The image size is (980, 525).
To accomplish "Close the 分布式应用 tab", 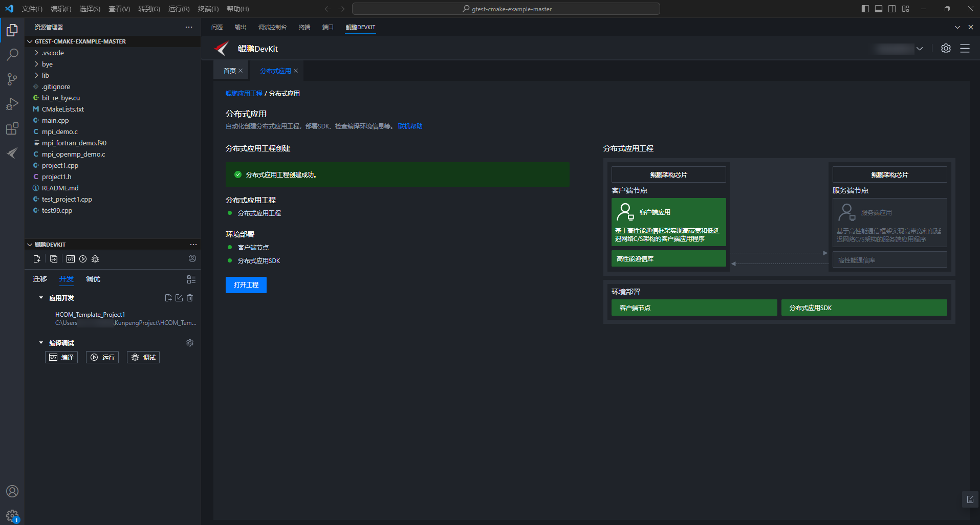I will tap(296, 71).
